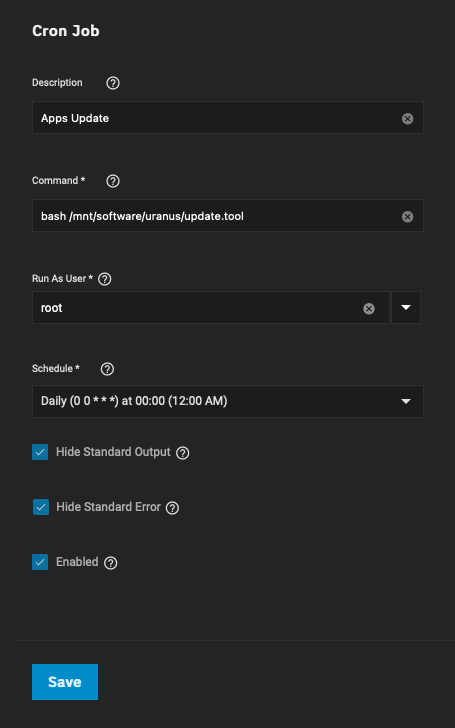Show help for Enabled option
Image resolution: width=455 pixels, height=728 pixels.
(x=110, y=563)
